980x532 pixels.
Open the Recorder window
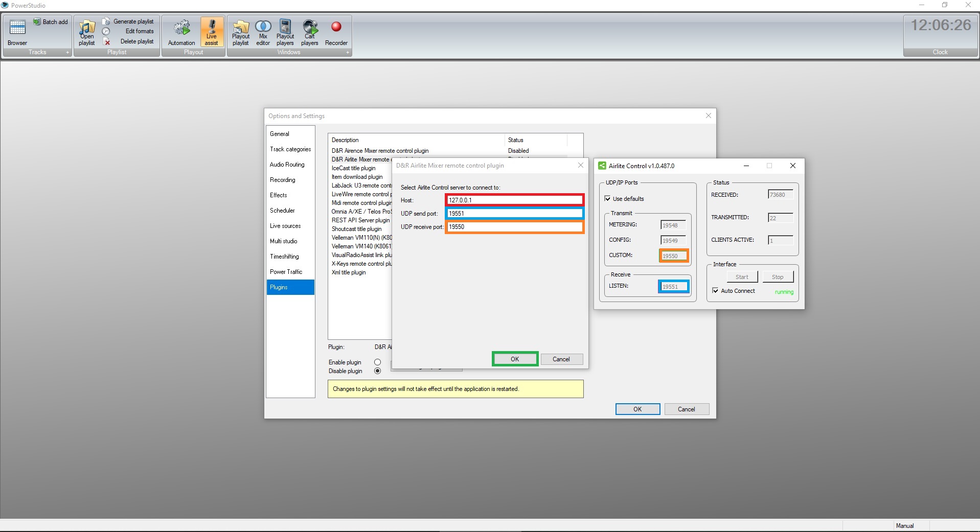[x=336, y=32]
